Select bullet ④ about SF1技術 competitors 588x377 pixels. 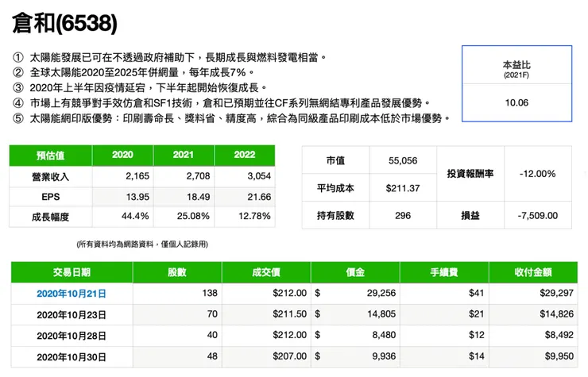pyautogui.click(x=222, y=103)
